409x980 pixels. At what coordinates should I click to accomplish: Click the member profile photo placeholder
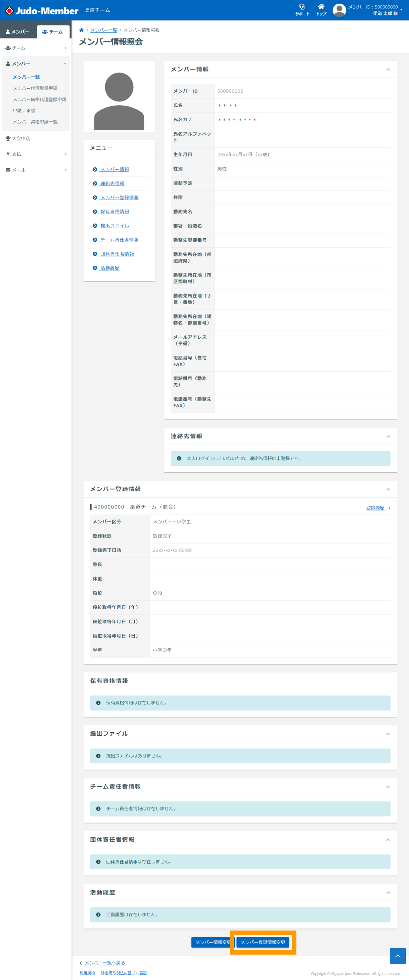pos(119,97)
